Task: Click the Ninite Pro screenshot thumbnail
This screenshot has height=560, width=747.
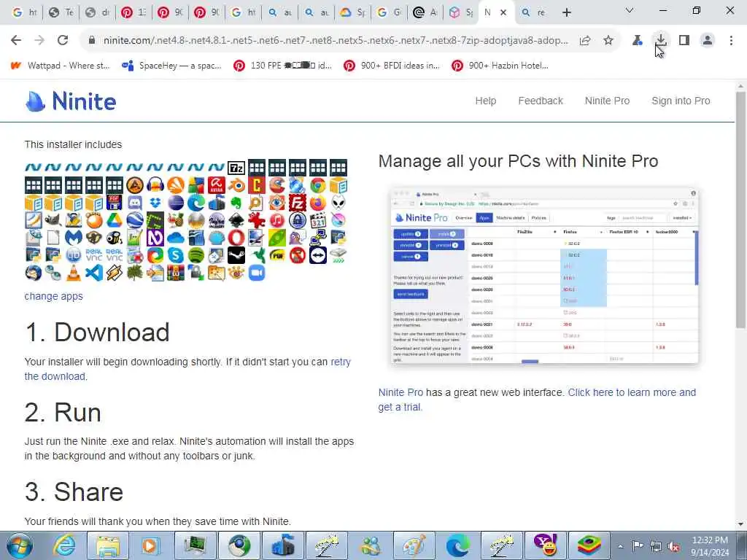Action: click(x=544, y=276)
